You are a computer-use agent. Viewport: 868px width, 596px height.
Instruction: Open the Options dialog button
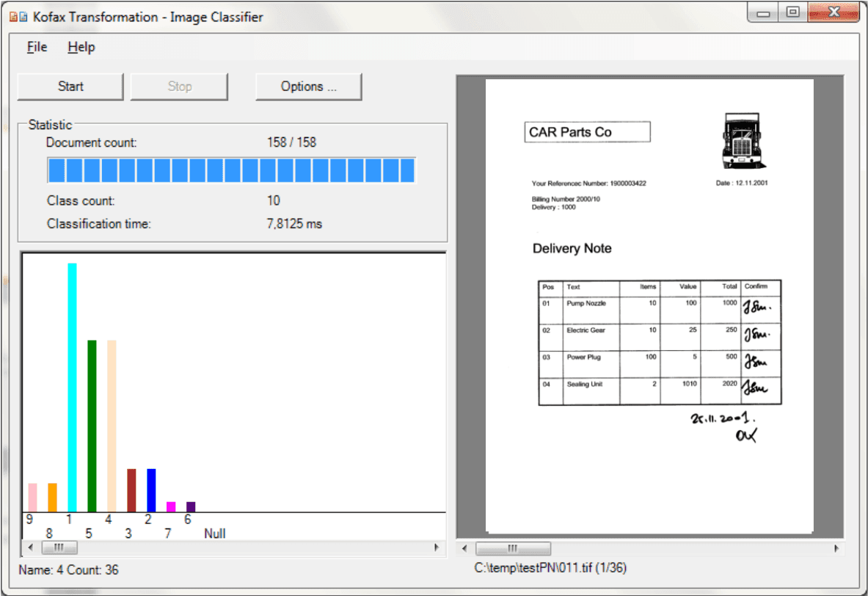308,87
